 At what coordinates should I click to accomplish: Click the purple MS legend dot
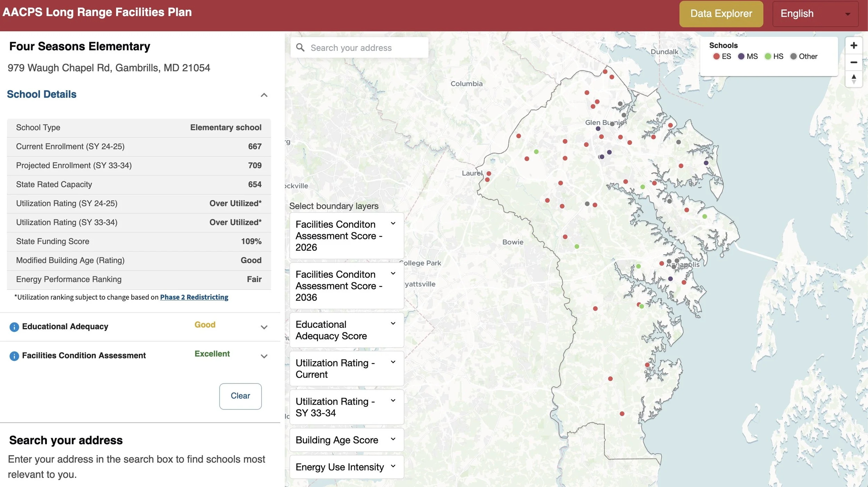pos(741,56)
